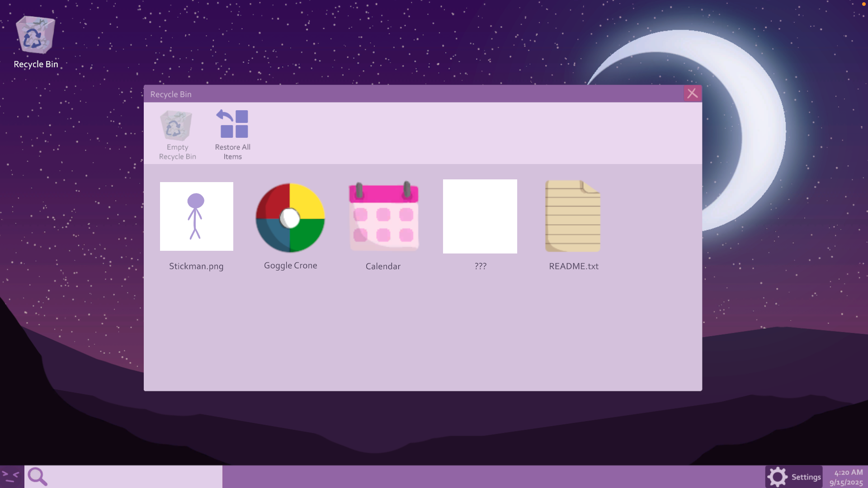
Task: Click the Goggle Crone name label
Action: point(290,266)
